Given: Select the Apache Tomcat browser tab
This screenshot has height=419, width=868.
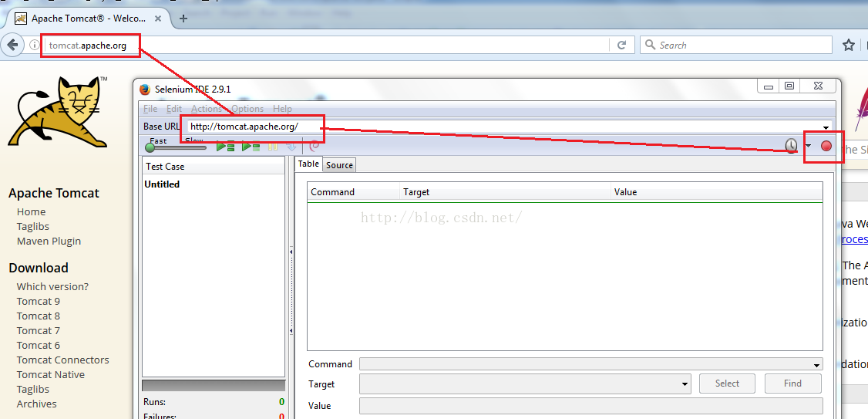Looking at the screenshot, I should [89, 19].
